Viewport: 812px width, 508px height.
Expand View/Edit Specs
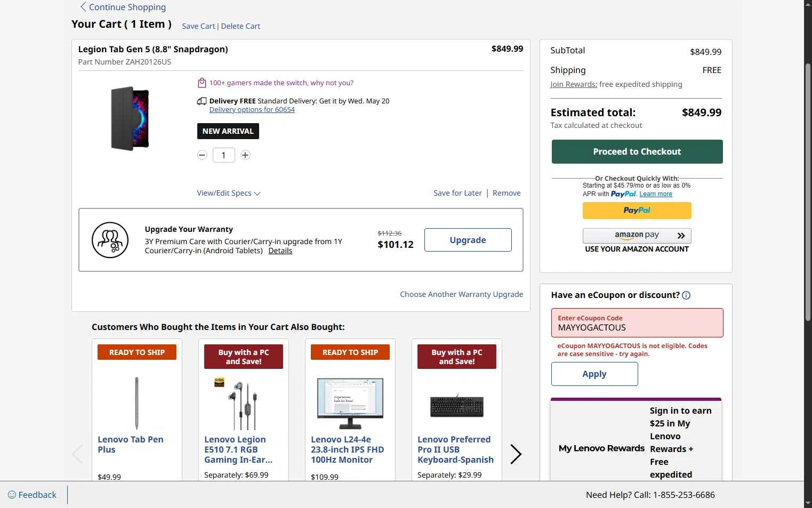(x=229, y=193)
